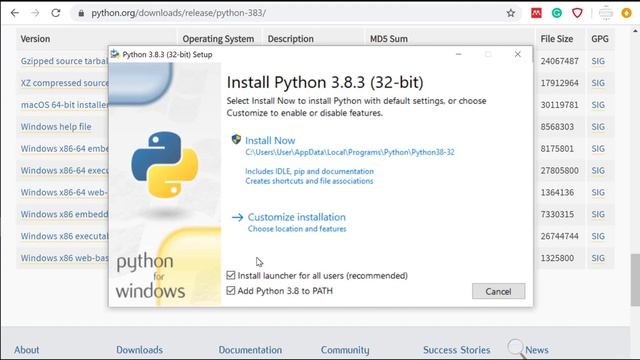Image resolution: width=640 pixels, height=360 pixels.
Task: Click the search magnifier icon near News
Action: coord(516,348)
